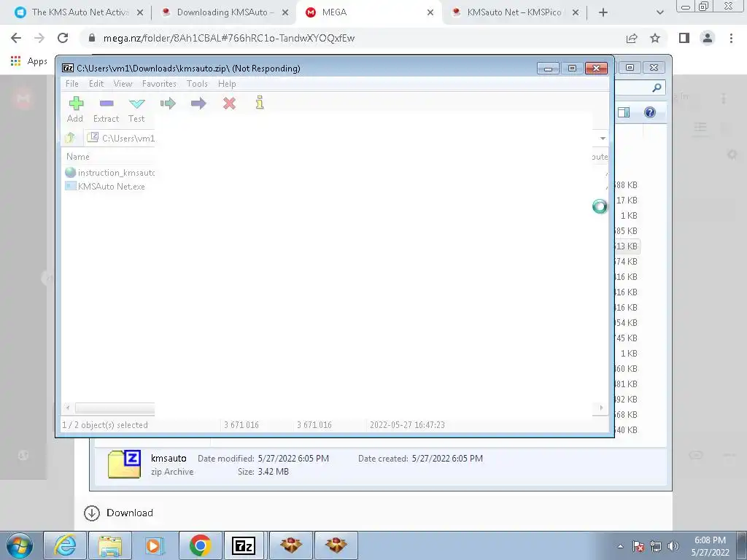Switch to the Downloading KMSAuto tab
This screenshot has width=747, height=560.
pyautogui.click(x=225, y=12)
